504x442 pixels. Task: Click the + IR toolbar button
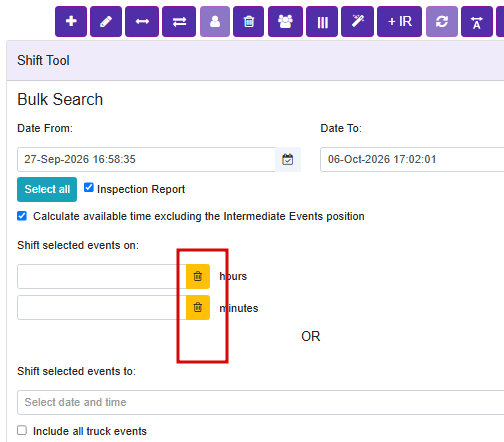[x=400, y=22]
